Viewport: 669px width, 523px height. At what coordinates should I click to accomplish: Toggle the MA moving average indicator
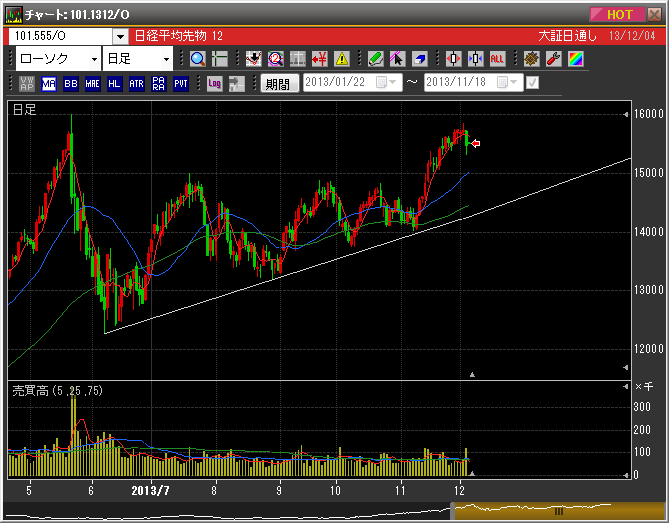point(48,84)
